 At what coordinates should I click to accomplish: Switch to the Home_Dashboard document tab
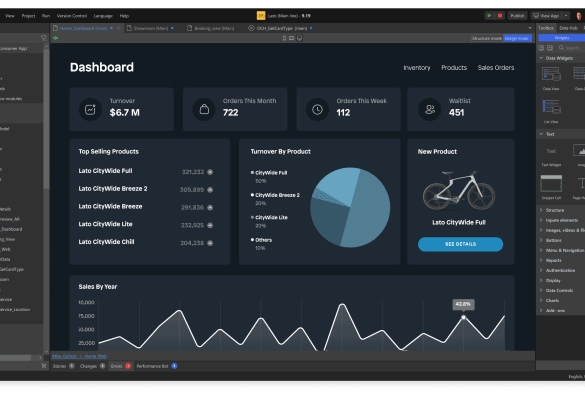pos(83,28)
